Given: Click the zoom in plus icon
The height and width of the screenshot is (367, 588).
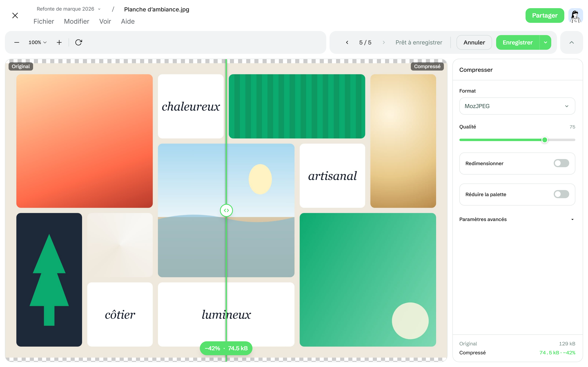Looking at the screenshot, I should coord(59,42).
